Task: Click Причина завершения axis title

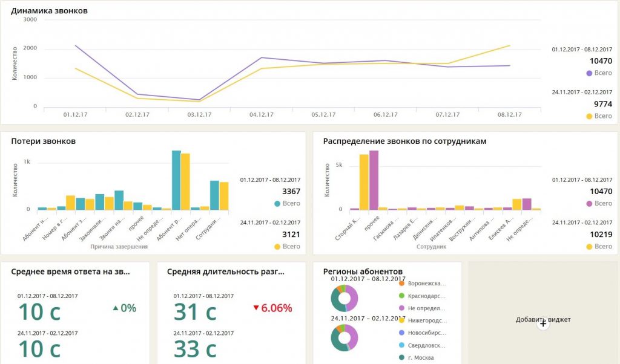Action: (x=119, y=247)
